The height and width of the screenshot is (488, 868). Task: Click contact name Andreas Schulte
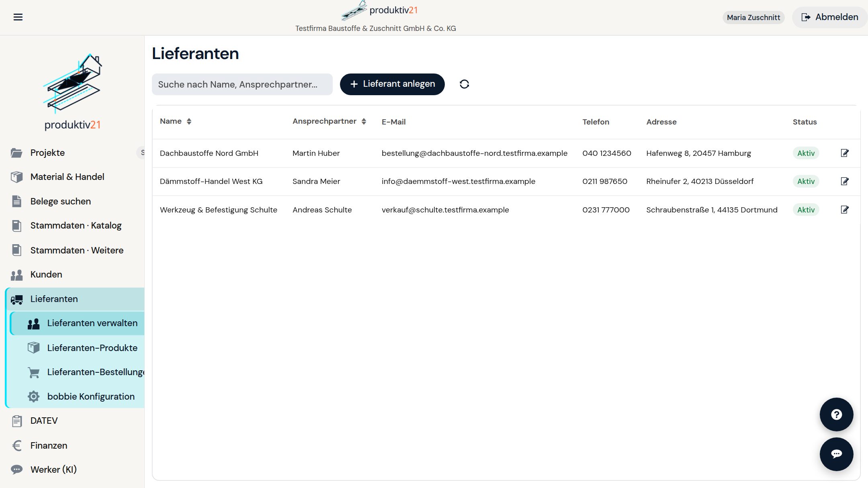click(x=322, y=210)
